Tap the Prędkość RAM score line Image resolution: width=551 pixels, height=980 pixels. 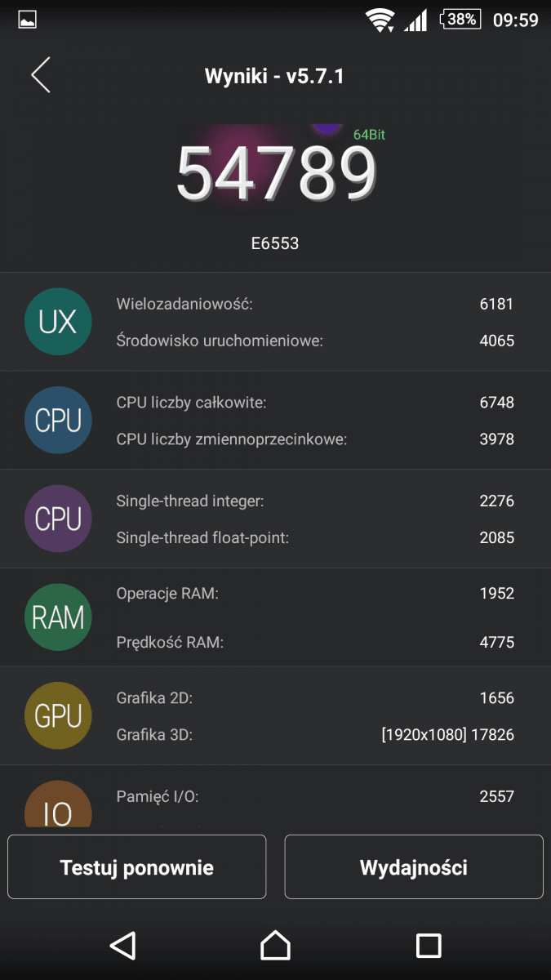315,642
